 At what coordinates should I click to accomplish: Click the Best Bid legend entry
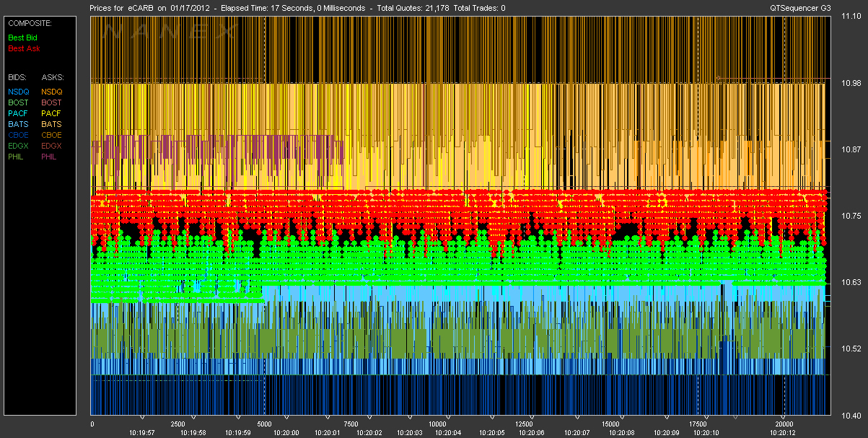tap(22, 37)
